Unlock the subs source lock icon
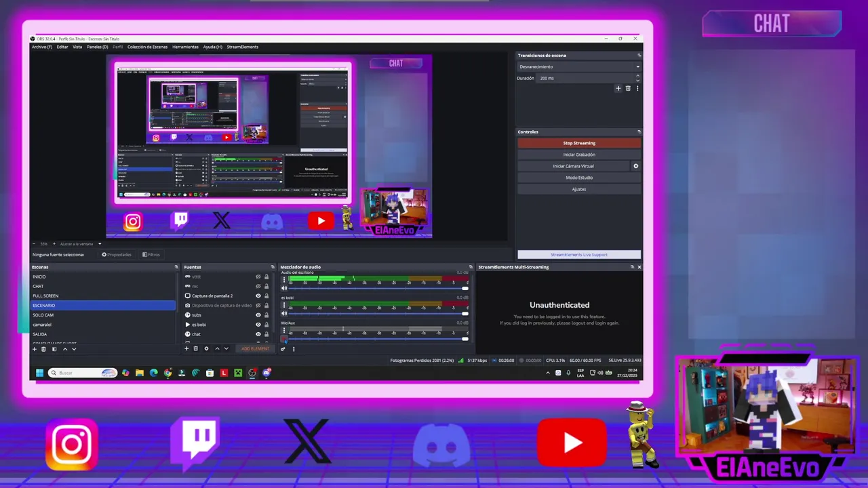Viewport: 868px width, 488px height. (267, 314)
